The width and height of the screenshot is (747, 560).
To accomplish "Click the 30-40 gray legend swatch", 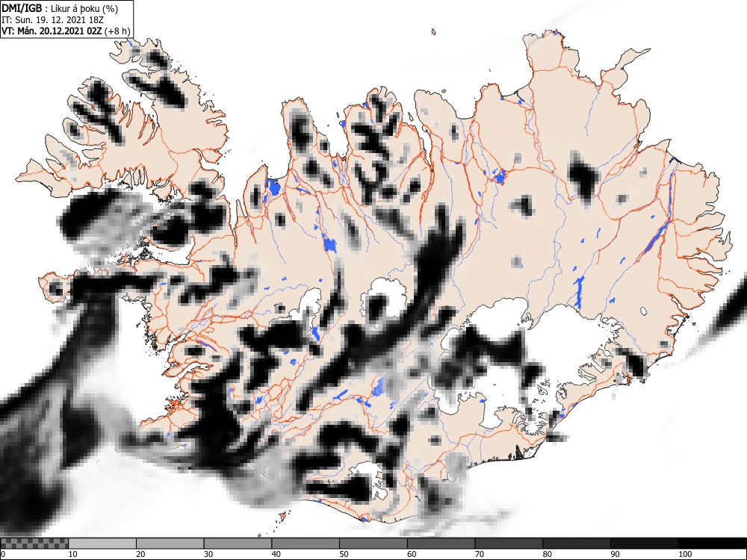I will [238, 544].
